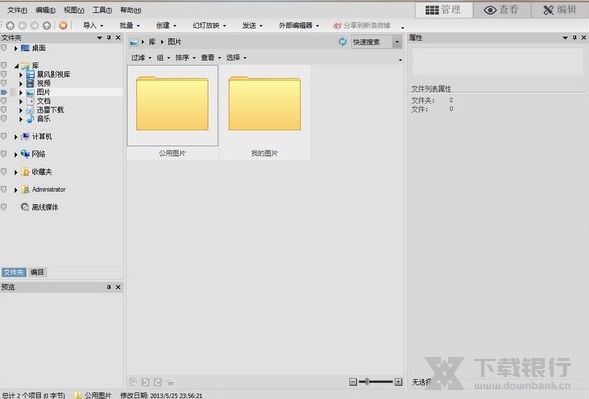Open the 过滤 filter dropdown

click(141, 57)
